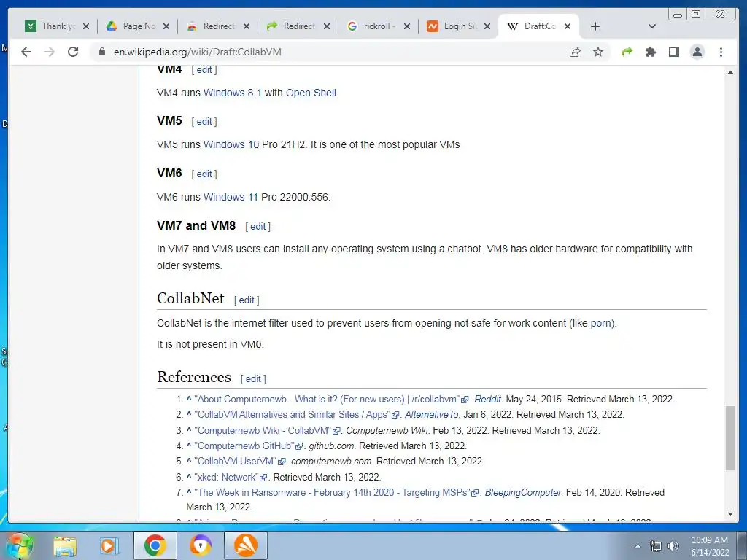Close the rickroll tab

click(407, 27)
